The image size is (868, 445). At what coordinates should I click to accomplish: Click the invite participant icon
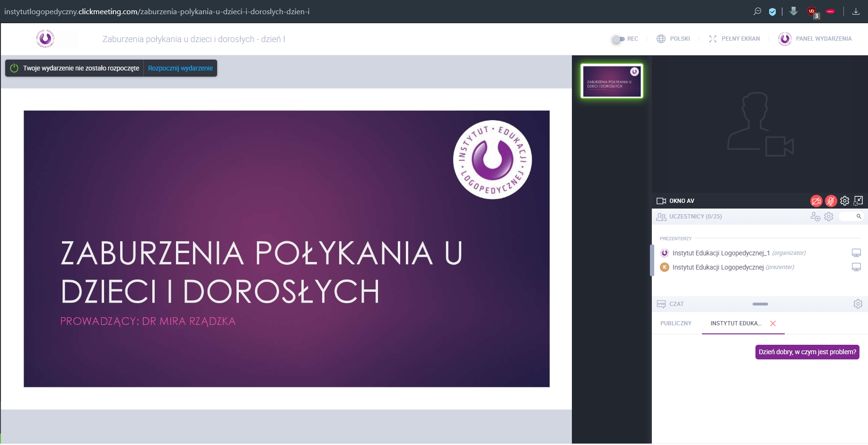(x=815, y=217)
